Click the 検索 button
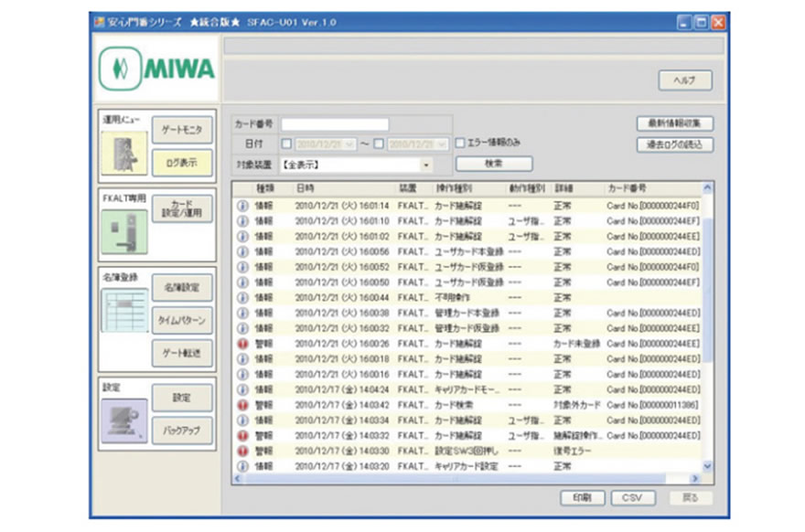Image resolution: width=805 pixels, height=532 pixels. pos(494,164)
